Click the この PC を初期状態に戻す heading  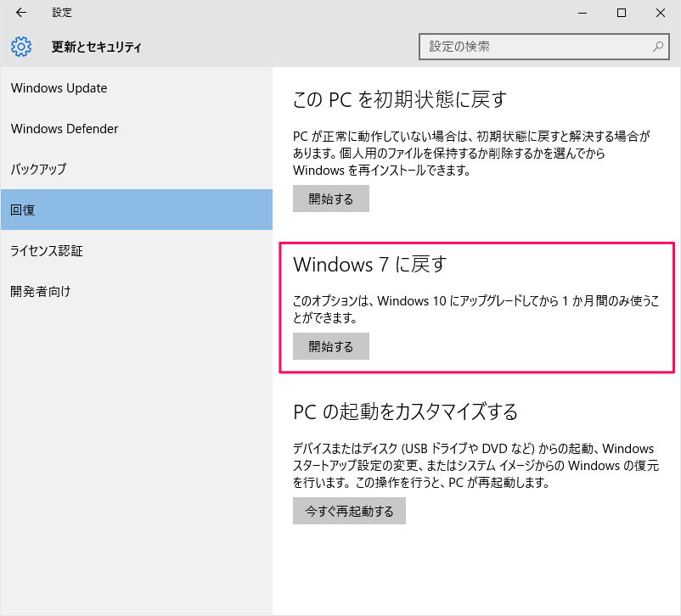[x=400, y=99]
